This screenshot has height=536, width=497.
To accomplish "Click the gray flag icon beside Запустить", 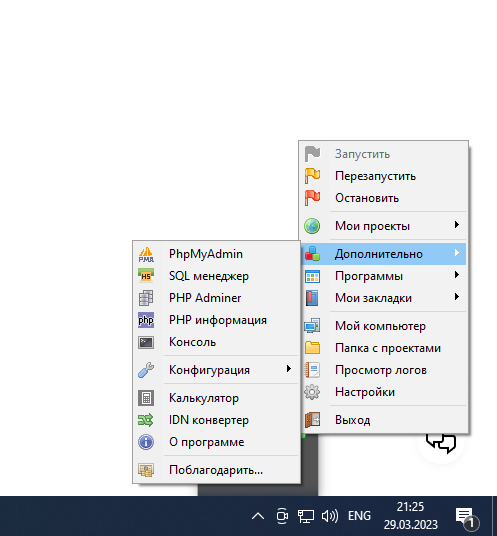I will (x=312, y=154).
